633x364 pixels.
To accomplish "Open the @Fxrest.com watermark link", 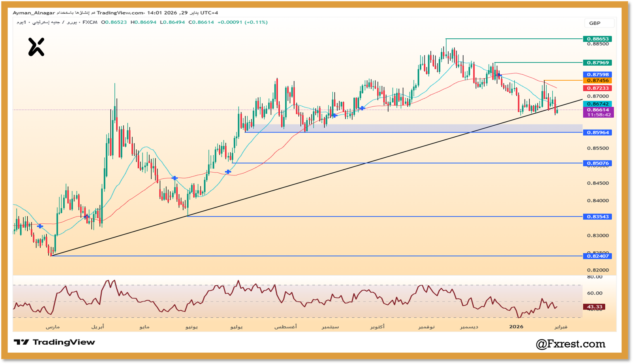I will click(x=570, y=344).
